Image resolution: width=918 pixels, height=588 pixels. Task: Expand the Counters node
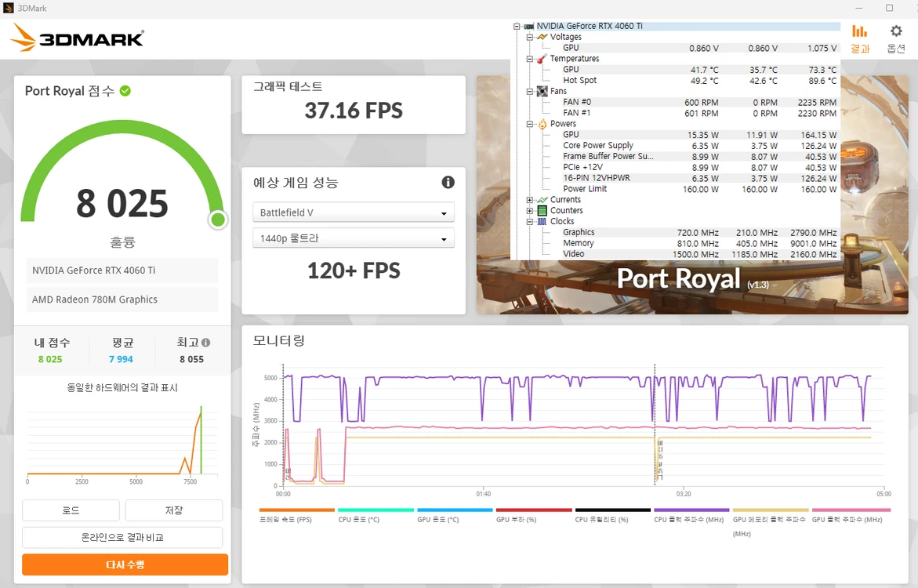(x=529, y=210)
